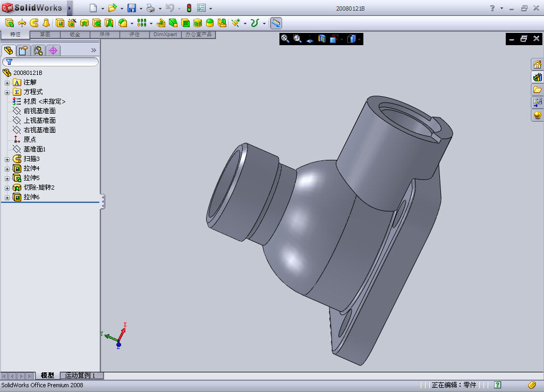Image resolution: width=544 pixels, height=392 pixels.
Task: Open the Curves dropdown arrow
Action: coord(264,23)
